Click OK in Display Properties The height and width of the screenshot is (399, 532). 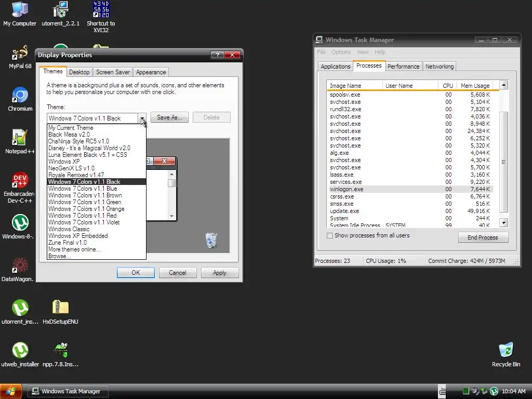[136, 272]
